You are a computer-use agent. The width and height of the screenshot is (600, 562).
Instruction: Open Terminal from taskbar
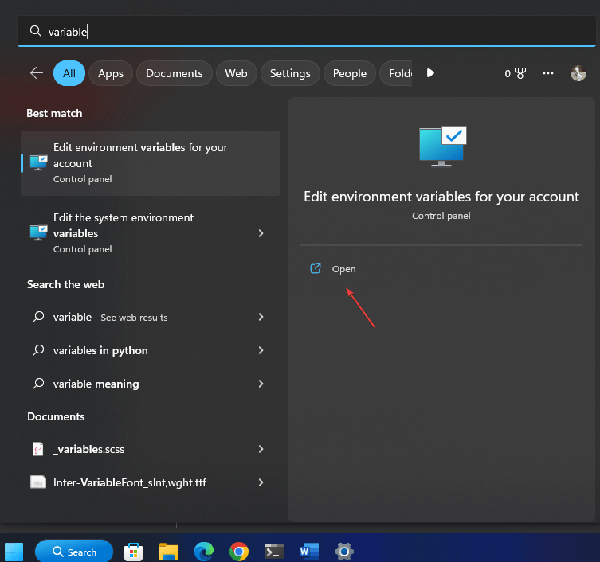pos(274,552)
